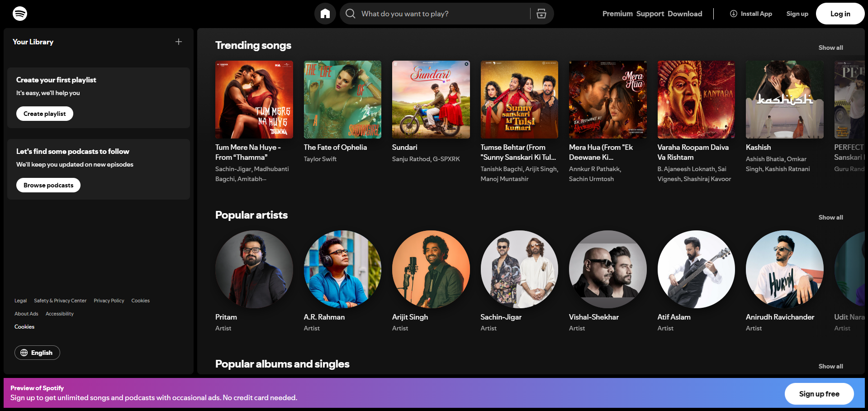Click the Install App download icon

pyautogui.click(x=733, y=14)
